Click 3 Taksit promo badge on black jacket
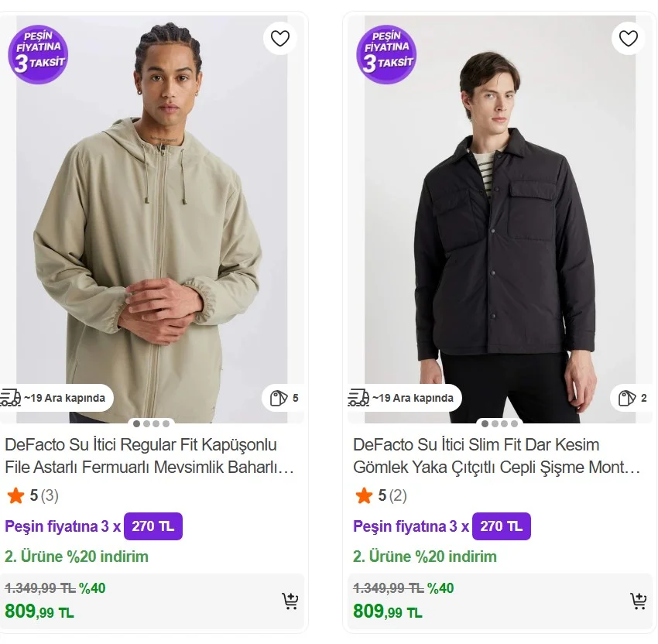658x644 pixels. [386, 54]
